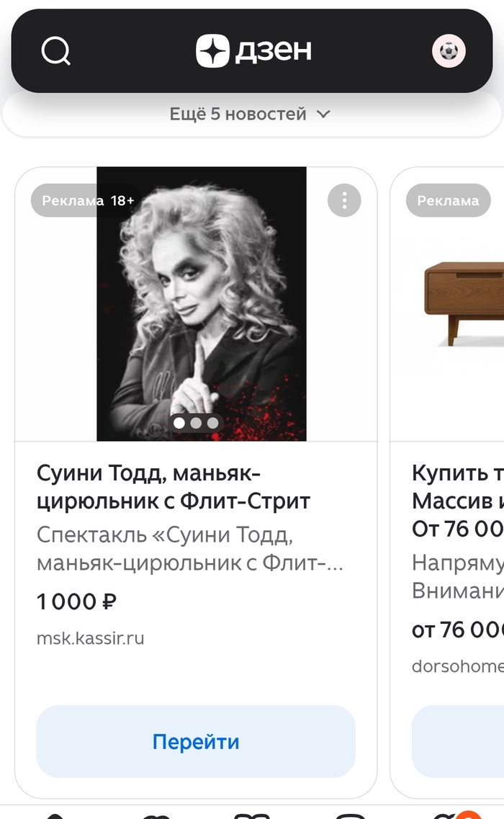Open the msk.kassir.ru link
The width and height of the screenshot is (504, 819).
coord(91,638)
